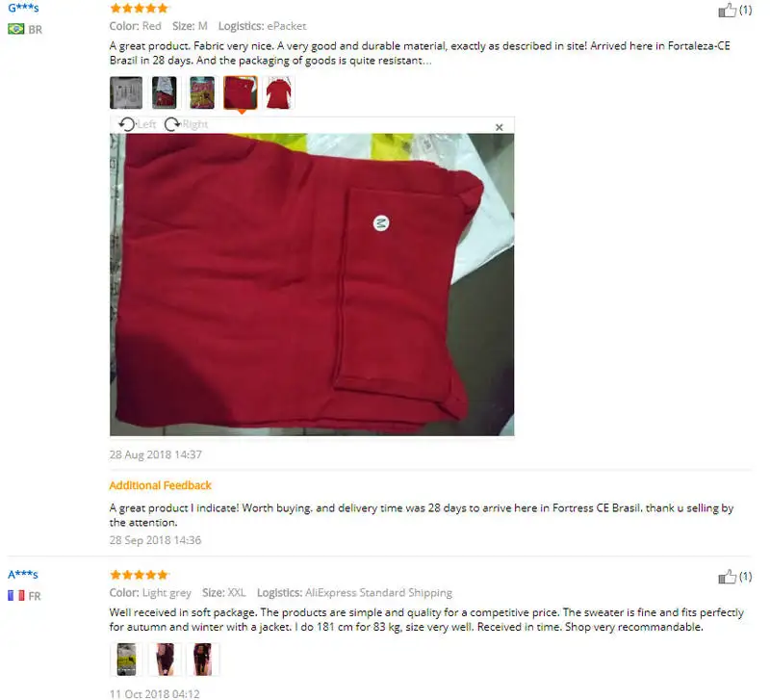The height and width of the screenshot is (700, 770).
Task: Rotate the review photo left
Action: pyautogui.click(x=138, y=124)
